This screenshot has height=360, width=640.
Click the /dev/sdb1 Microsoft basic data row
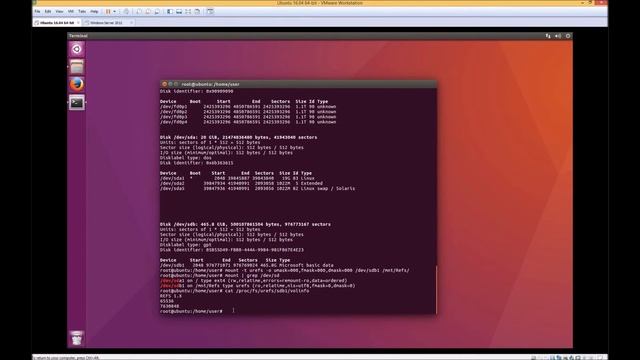tap(247, 265)
